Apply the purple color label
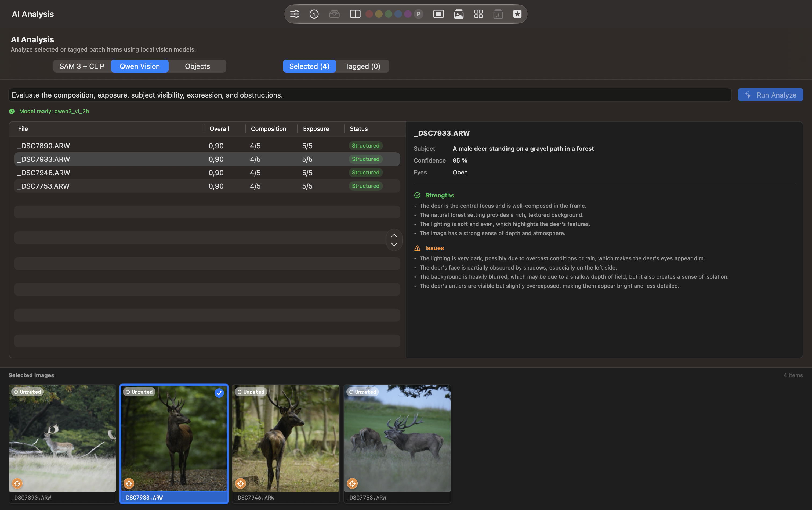 tap(408, 14)
